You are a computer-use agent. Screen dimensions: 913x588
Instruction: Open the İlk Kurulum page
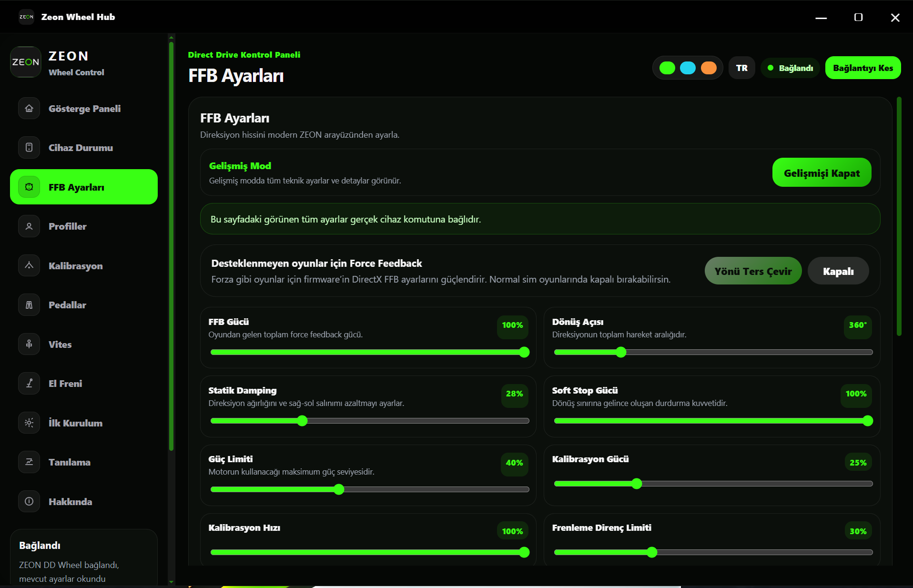[x=84, y=423]
